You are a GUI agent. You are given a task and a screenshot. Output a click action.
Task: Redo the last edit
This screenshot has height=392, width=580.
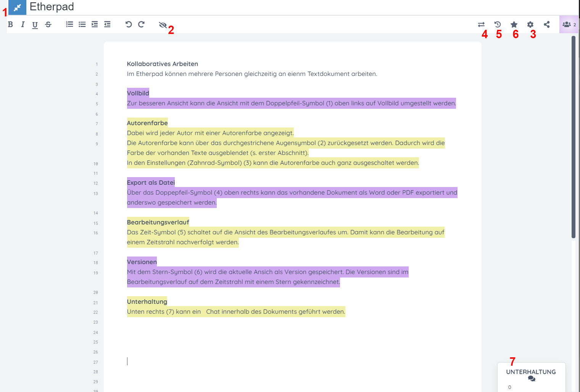[x=141, y=24]
